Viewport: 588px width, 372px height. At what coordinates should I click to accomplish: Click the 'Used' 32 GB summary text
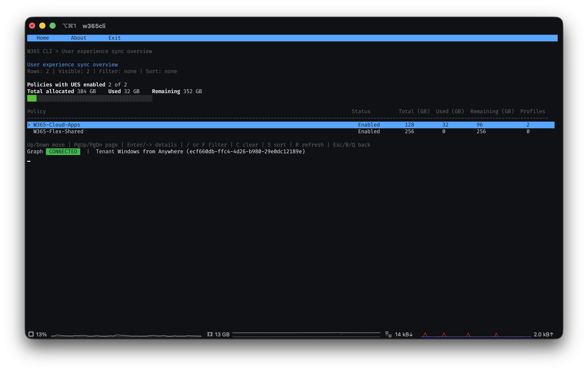pyautogui.click(x=124, y=91)
